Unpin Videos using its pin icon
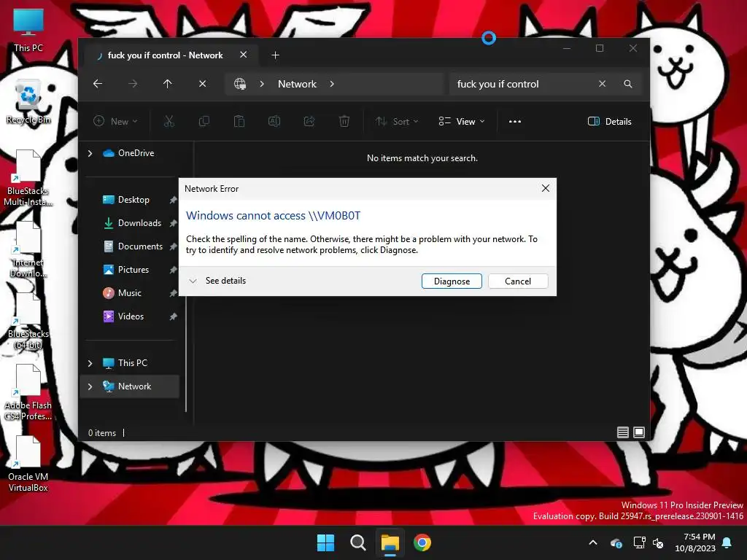 (173, 316)
